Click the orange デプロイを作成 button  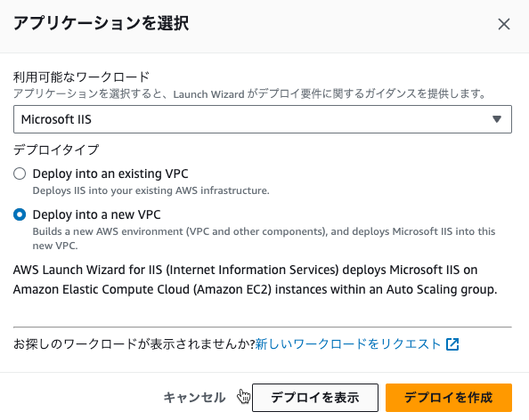[x=449, y=398]
